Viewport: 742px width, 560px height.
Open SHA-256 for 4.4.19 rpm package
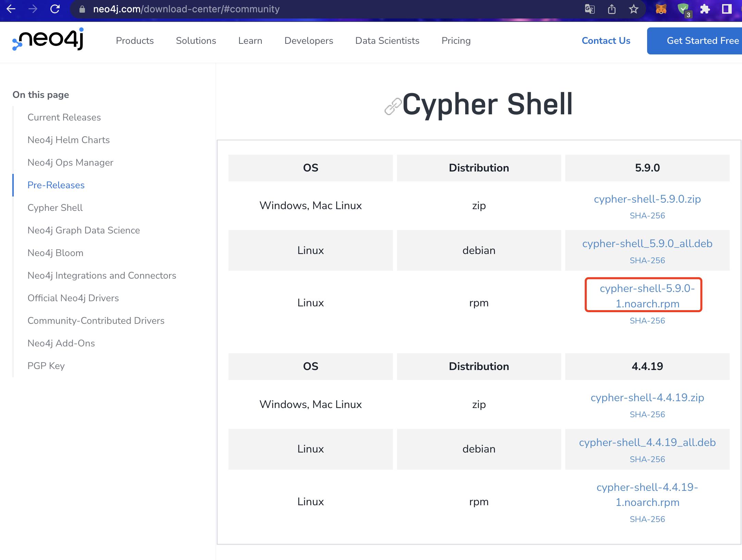647,519
